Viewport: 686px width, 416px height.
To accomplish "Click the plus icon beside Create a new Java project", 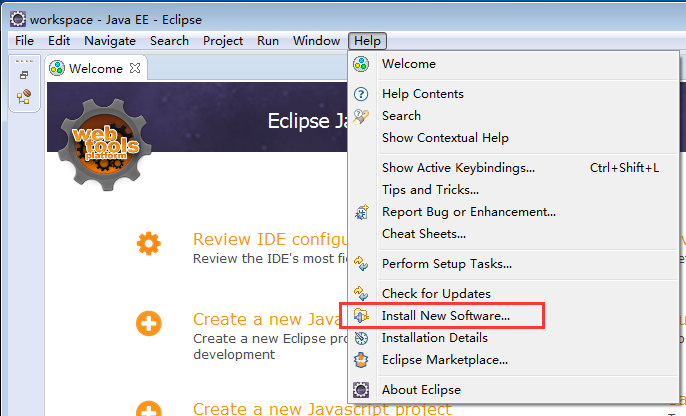I will pyautogui.click(x=149, y=323).
